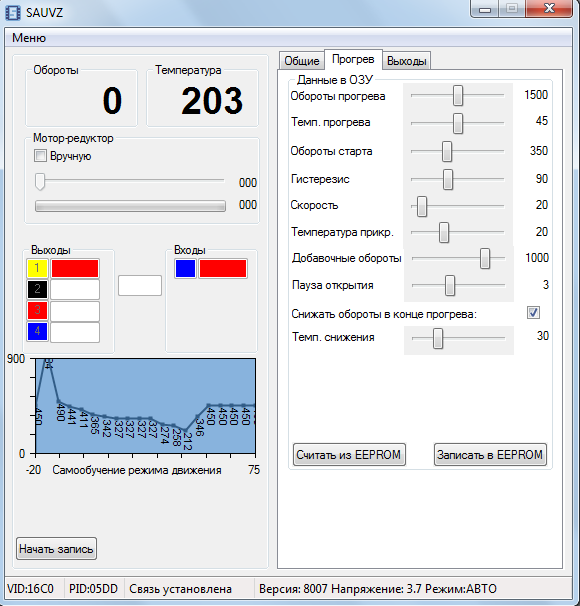Viewport: 580px width, 606px height.
Task: Open the Меню menu
Action: coord(29,38)
